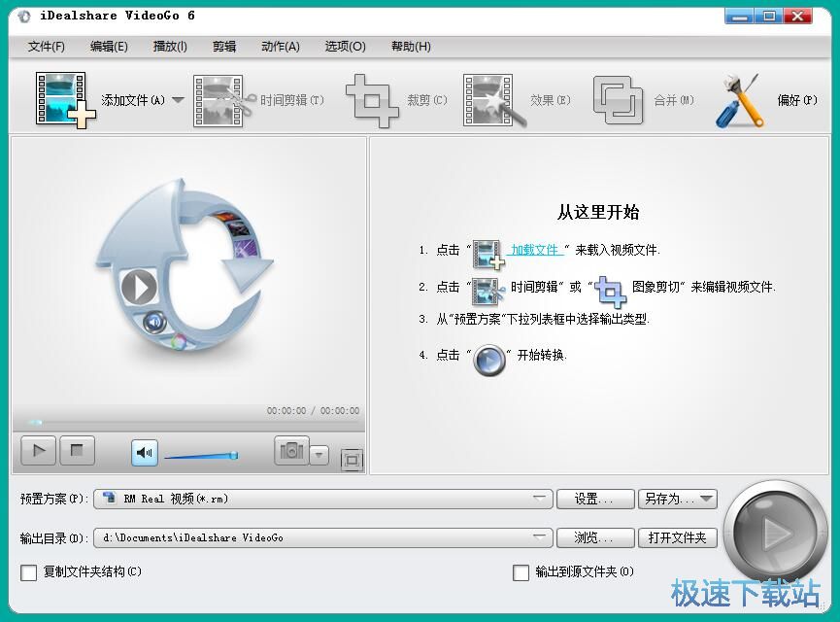Close the iDealshare VideoGo window
This screenshot has height=622, width=840.
(797, 17)
